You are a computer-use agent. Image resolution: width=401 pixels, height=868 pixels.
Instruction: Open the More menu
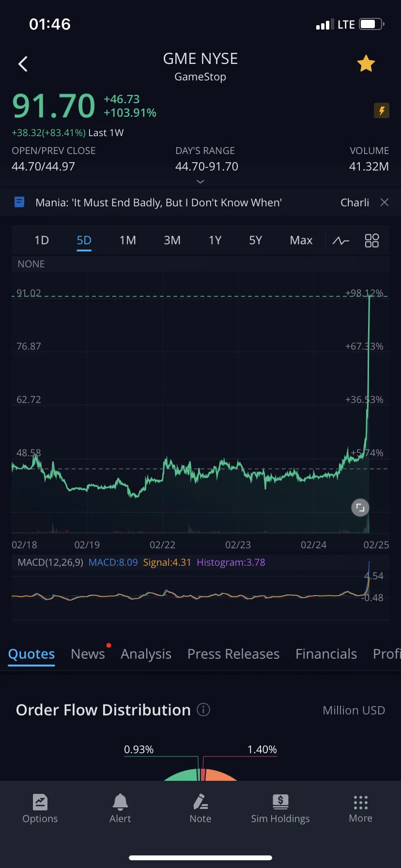361,808
